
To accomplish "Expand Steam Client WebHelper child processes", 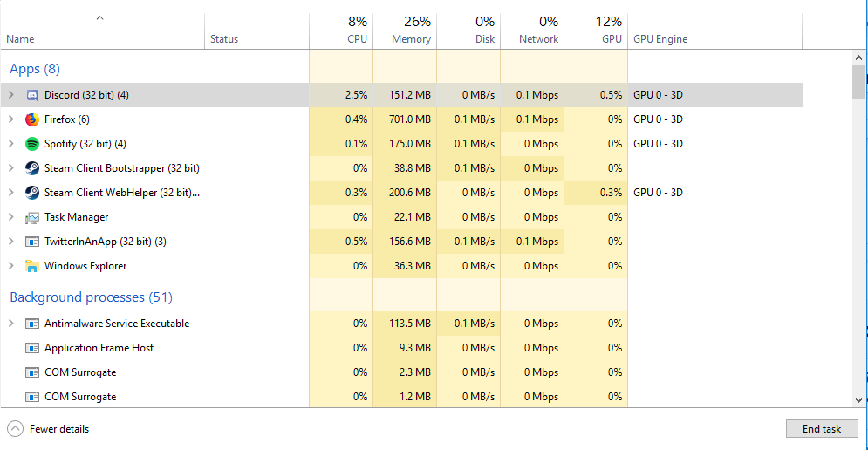I will (10, 193).
